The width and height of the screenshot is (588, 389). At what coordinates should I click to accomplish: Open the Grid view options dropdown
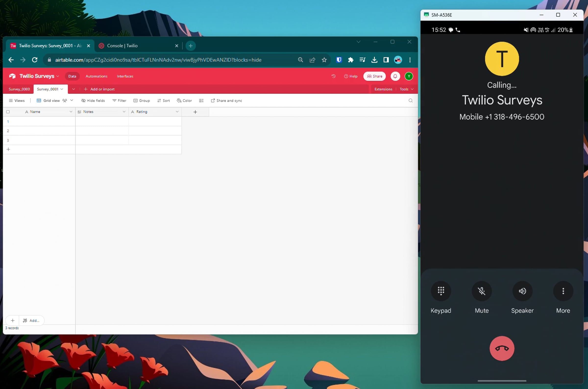[x=72, y=100]
